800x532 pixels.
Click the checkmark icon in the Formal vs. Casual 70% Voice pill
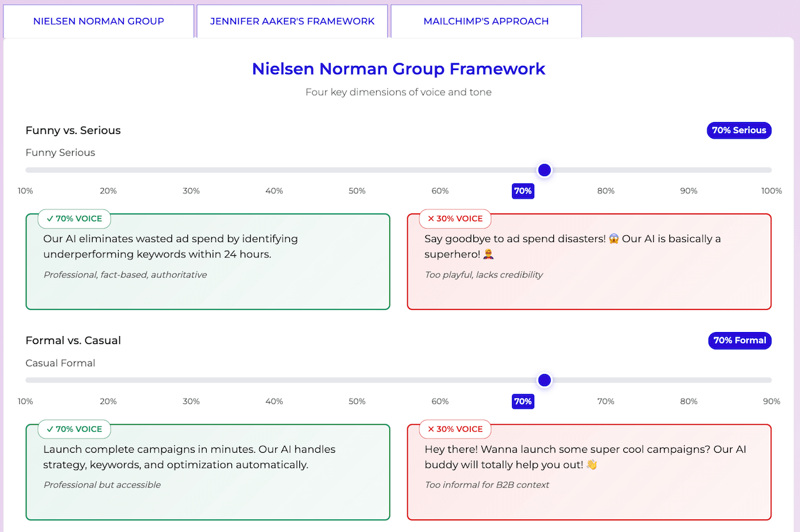coord(50,429)
